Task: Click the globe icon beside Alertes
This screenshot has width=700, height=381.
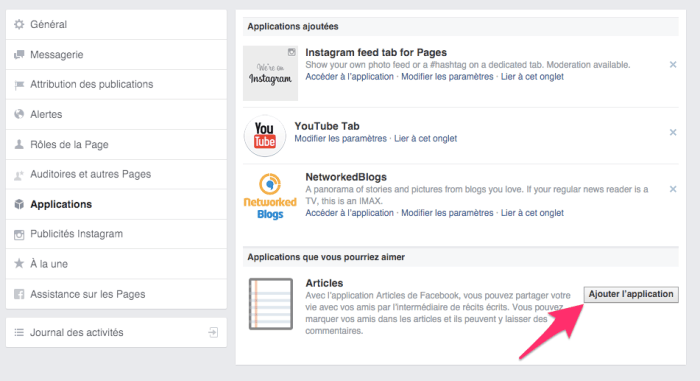Action: click(19, 114)
